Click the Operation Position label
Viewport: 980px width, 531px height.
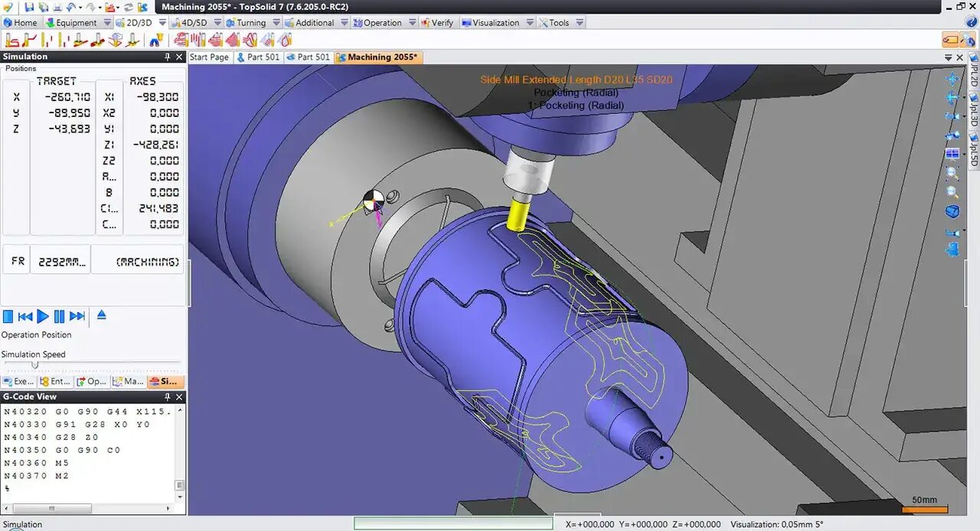tap(36, 334)
